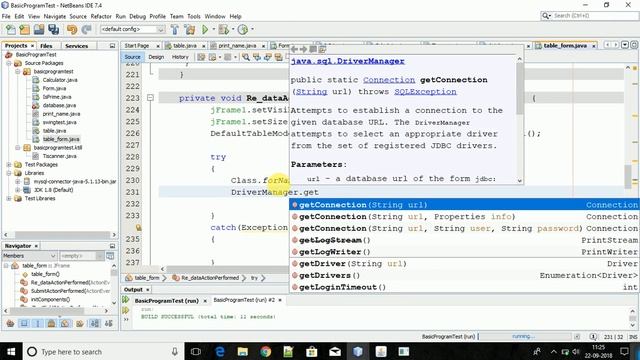Open the Refactor menu

point(101,16)
